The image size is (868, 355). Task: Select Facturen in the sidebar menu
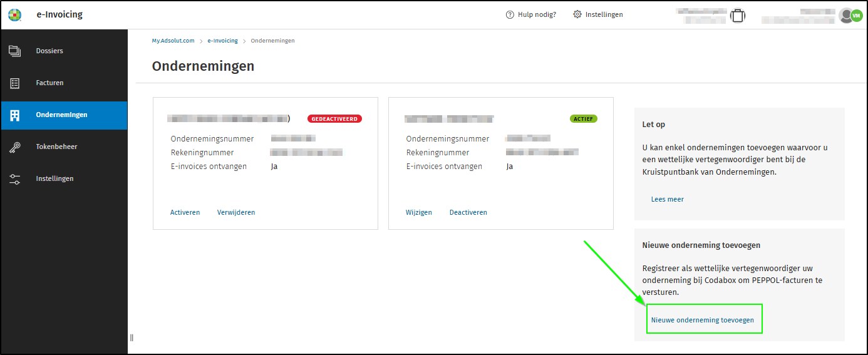click(49, 83)
